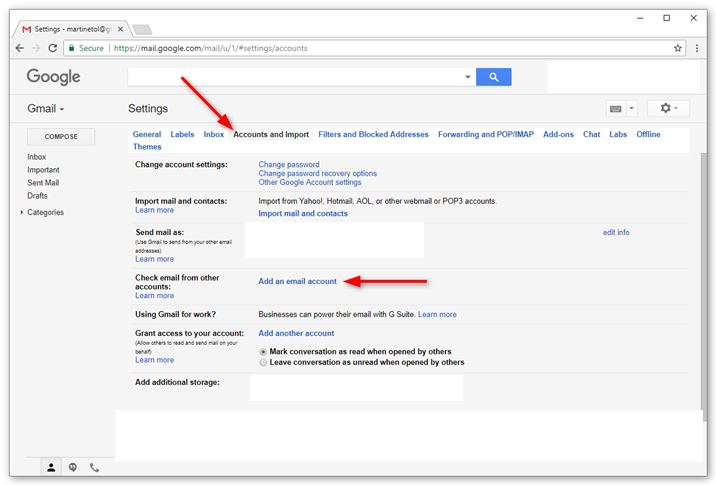716x485 pixels.
Task: Click Change password recovery options link
Action: (x=317, y=174)
